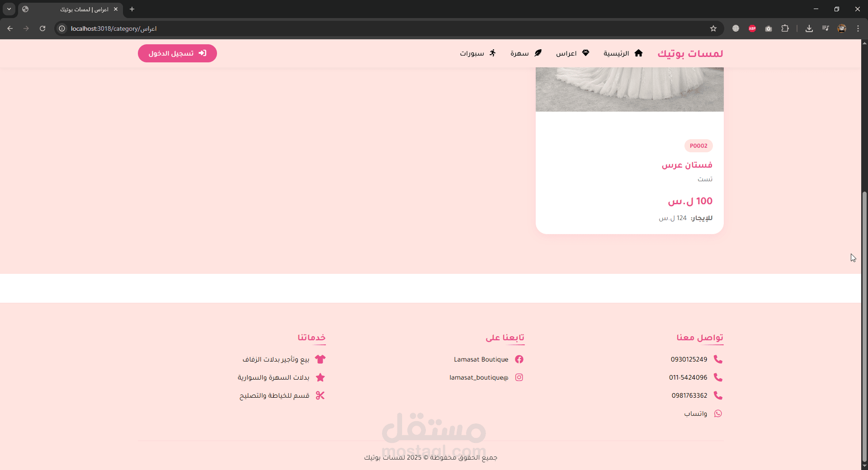The width and height of the screenshot is (868, 470).
Task: Click the star icon beside بدلات السهرة
Action: click(320, 377)
